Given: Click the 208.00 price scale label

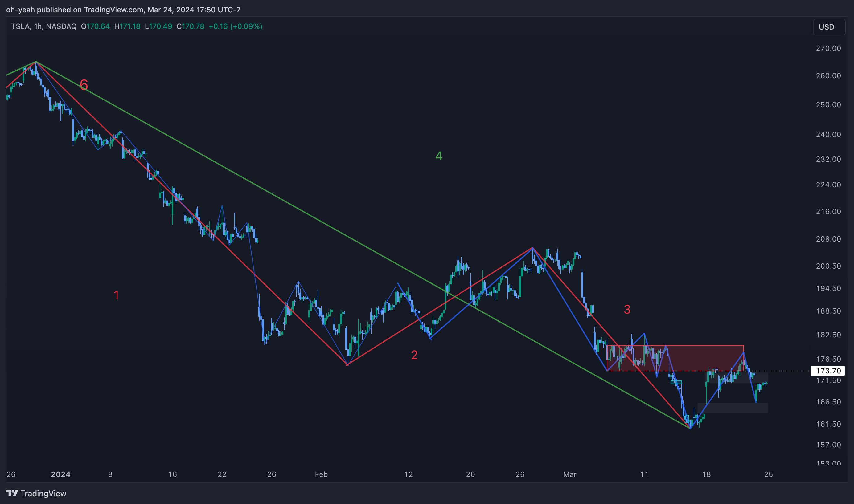Looking at the screenshot, I should 828,239.
